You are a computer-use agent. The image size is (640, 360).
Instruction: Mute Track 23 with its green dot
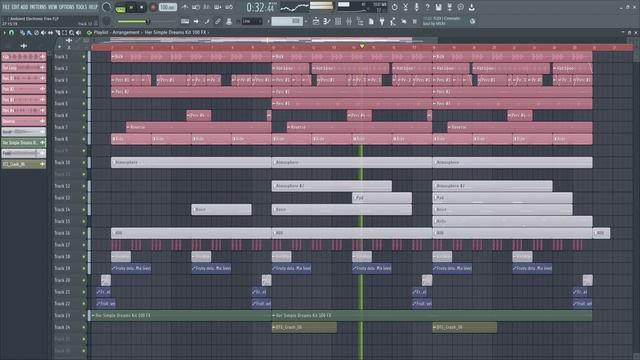point(84,316)
